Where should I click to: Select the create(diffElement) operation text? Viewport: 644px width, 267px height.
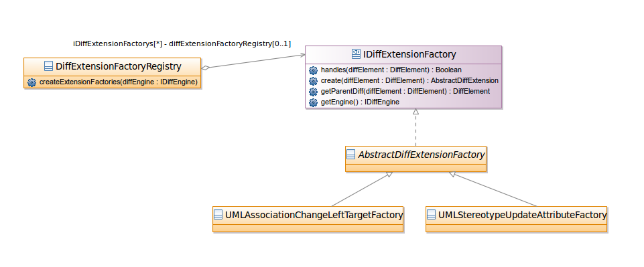409,80
